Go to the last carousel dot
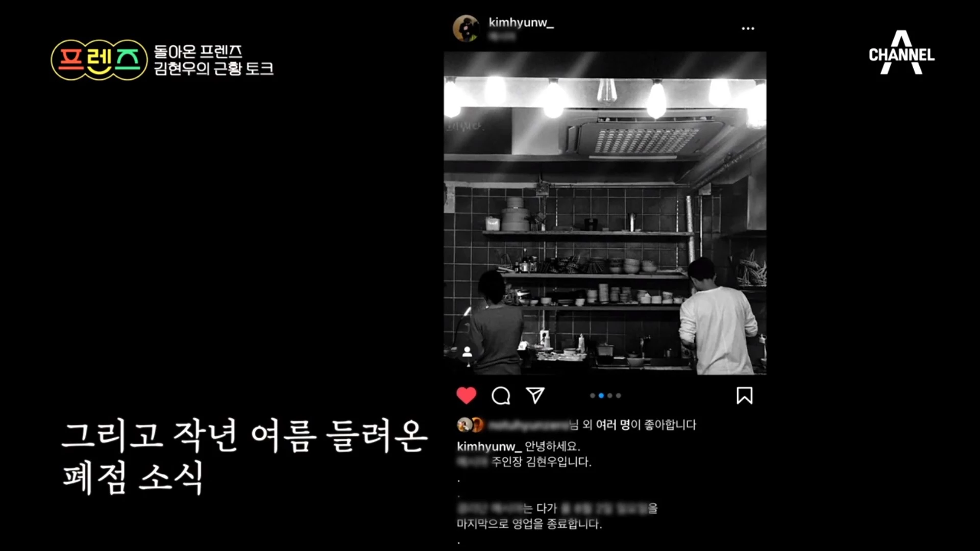Screen dimensions: 980x551 [618, 395]
